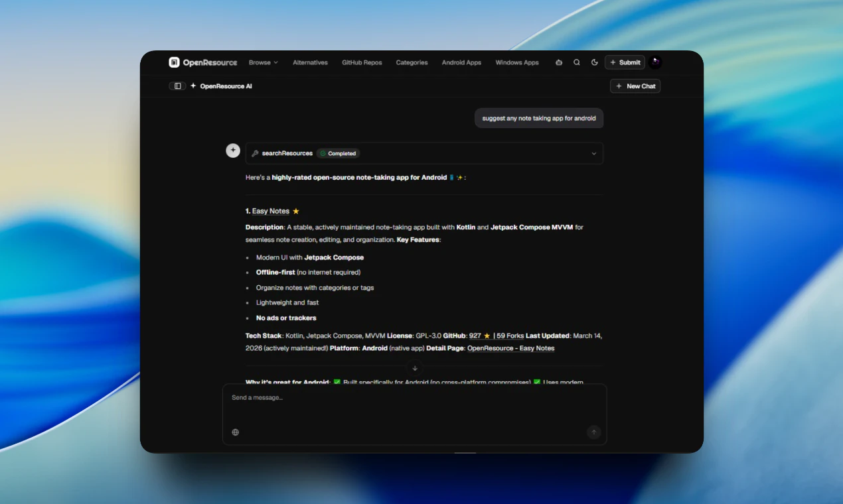Viewport: 843px width, 504px height.
Task: Open the Categories navigation item
Action: 412,62
